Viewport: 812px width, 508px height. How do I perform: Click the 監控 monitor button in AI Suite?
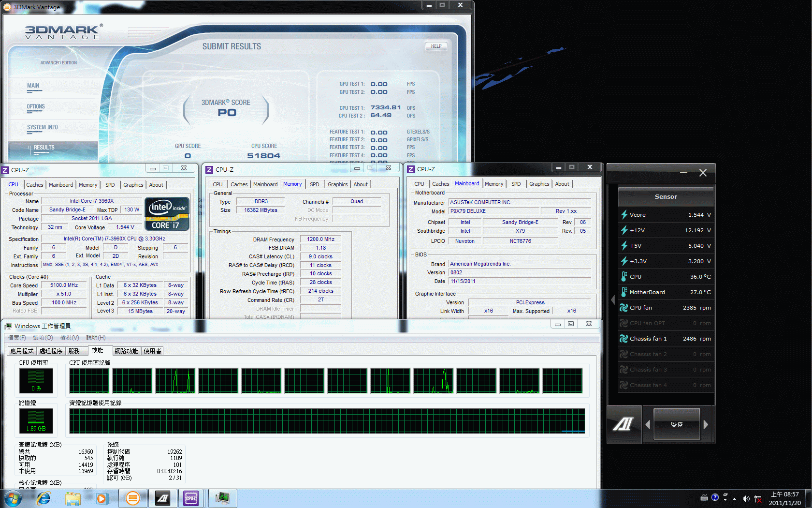click(x=677, y=424)
